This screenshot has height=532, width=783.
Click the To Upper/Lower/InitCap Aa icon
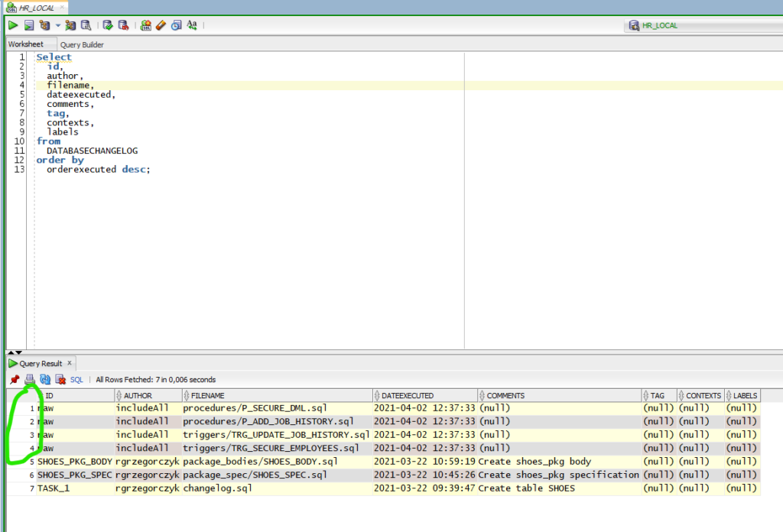pyautogui.click(x=192, y=25)
